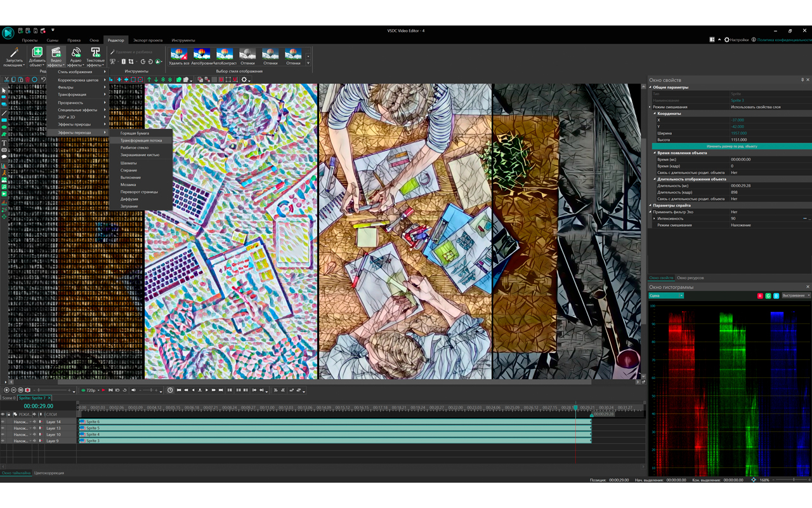Viewport: 812px width, 508px height.
Task: Apply the АвтоУровни style preset
Action: tap(202, 57)
